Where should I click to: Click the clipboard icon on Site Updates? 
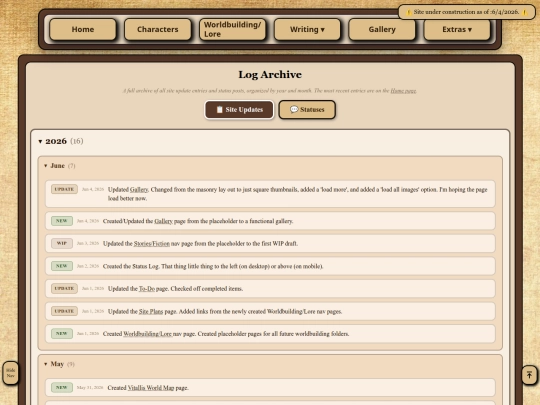(220, 110)
